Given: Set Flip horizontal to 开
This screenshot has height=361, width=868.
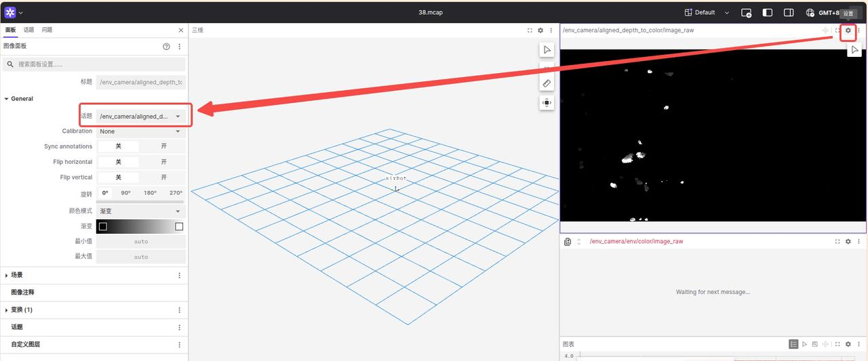Looking at the screenshot, I should point(163,162).
